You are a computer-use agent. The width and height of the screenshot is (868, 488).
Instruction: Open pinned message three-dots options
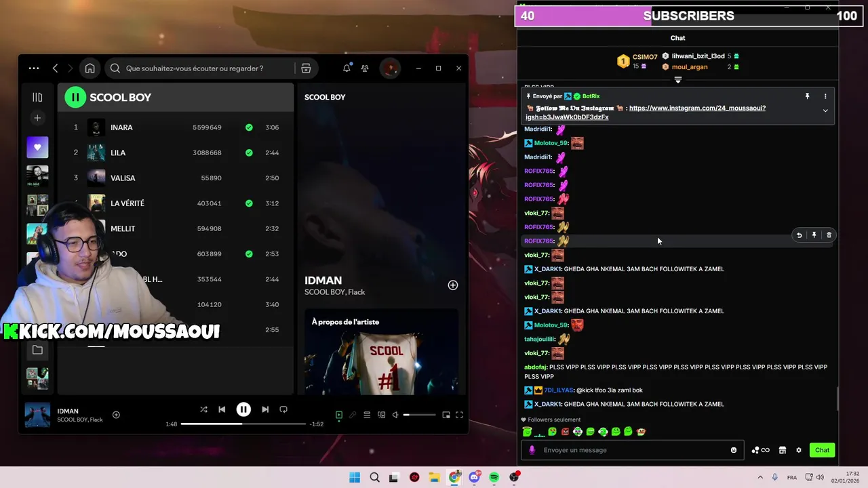pyautogui.click(x=825, y=96)
